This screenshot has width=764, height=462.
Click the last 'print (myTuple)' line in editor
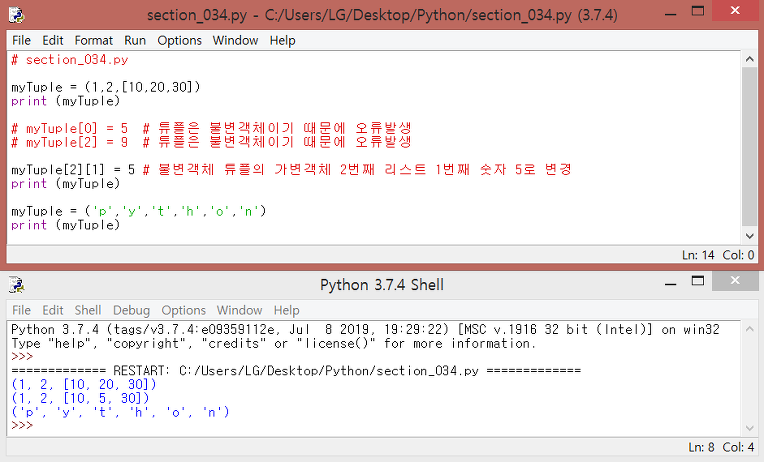[x=65, y=225]
